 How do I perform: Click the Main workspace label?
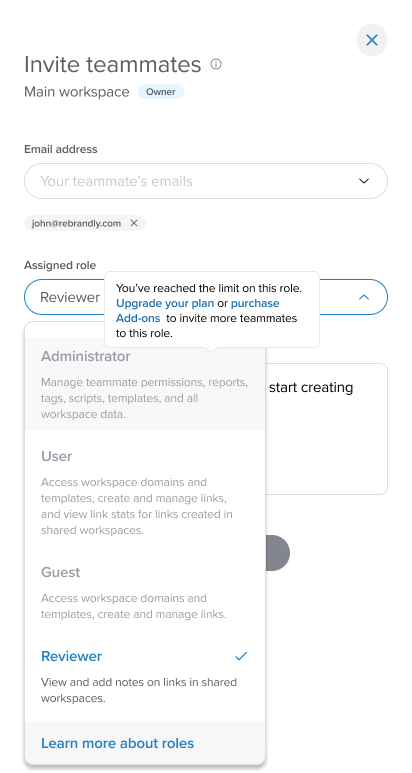(77, 92)
